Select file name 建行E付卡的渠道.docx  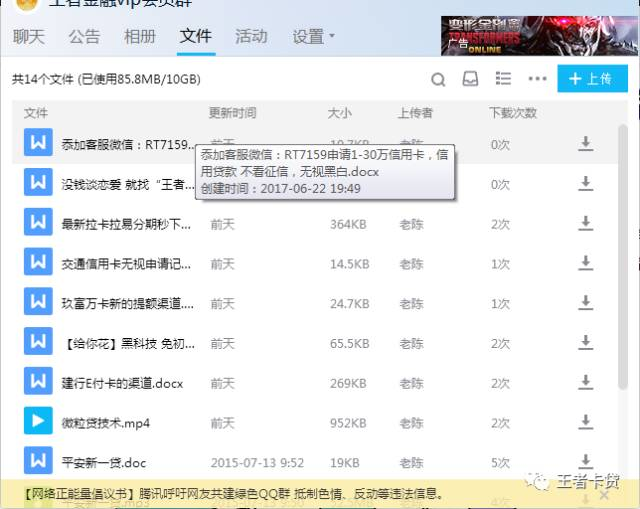point(122,383)
